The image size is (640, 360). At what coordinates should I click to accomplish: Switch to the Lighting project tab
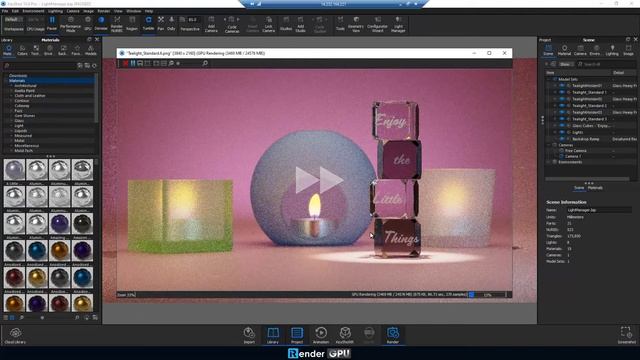coord(612,50)
